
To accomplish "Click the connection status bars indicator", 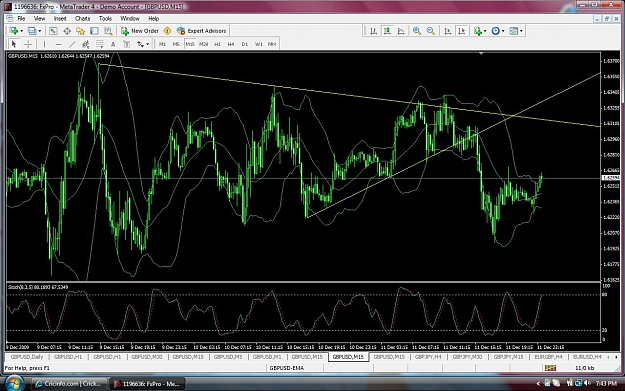I will point(550,368).
